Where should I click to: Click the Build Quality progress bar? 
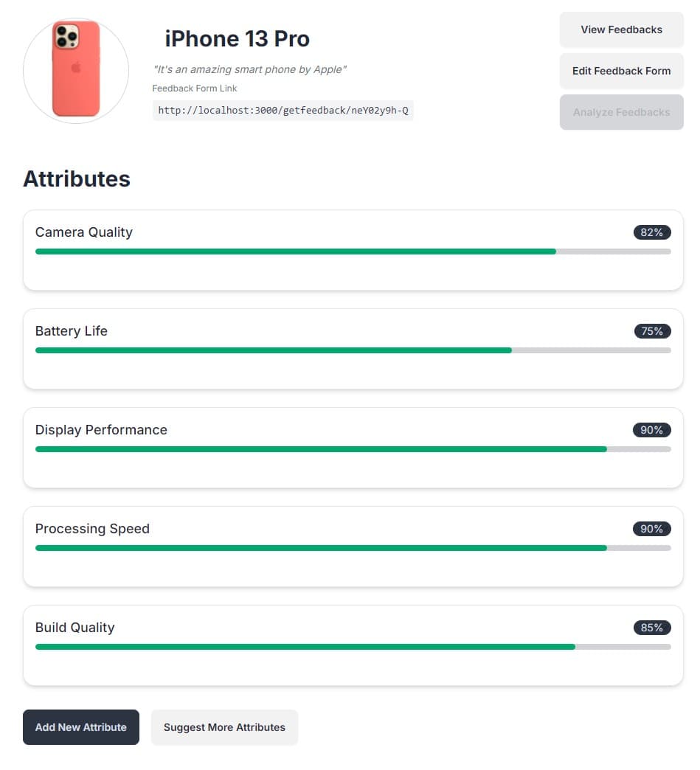[x=353, y=646]
